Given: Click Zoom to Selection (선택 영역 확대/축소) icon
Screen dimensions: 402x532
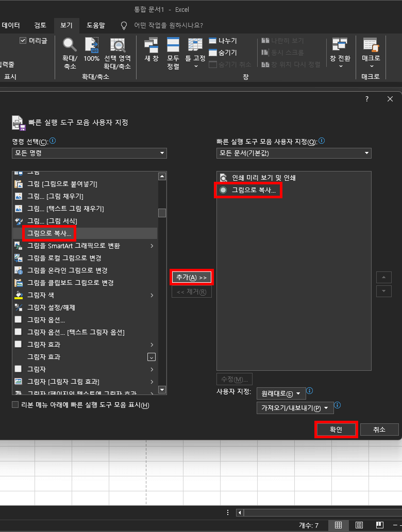Looking at the screenshot, I should tap(118, 45).
